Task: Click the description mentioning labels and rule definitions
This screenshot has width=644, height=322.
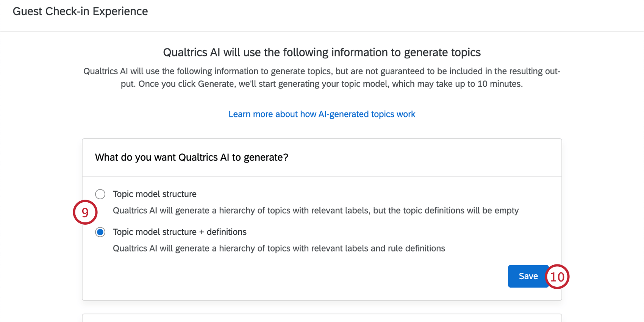Action: [279, 249]
